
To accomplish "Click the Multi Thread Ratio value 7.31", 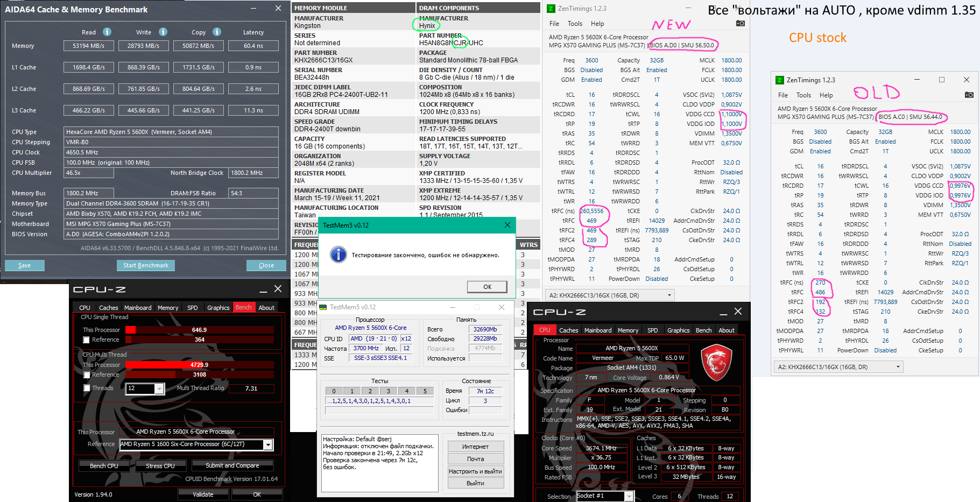I will click(x=251, y=388).
